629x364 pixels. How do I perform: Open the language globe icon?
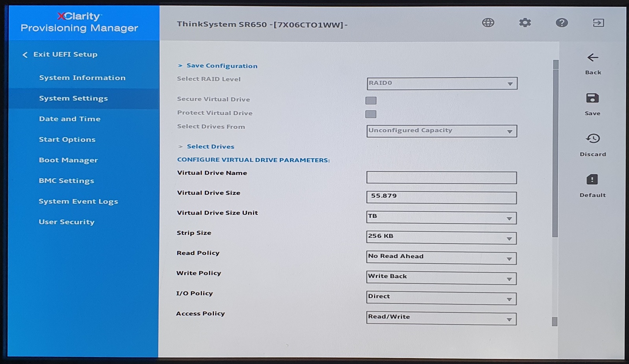click(x=488, y=23)
